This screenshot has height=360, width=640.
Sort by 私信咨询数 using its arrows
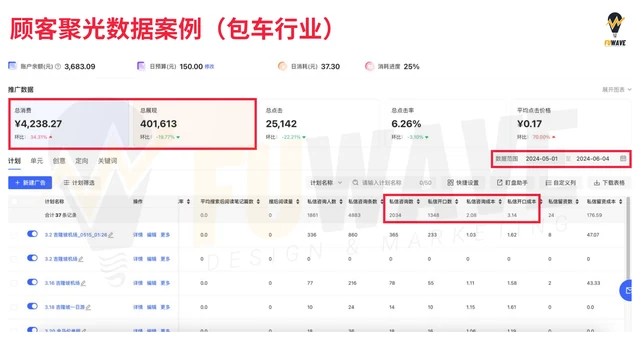(418, 202)
